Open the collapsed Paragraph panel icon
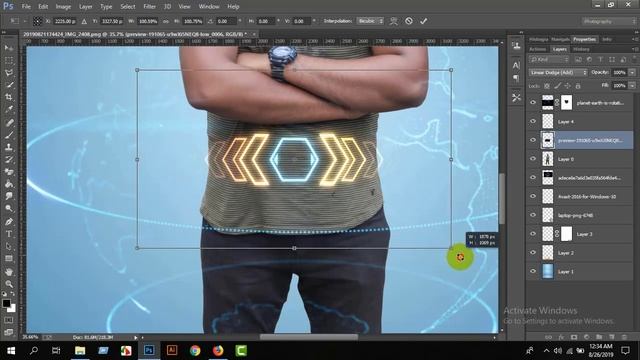 tap(516, 78)
